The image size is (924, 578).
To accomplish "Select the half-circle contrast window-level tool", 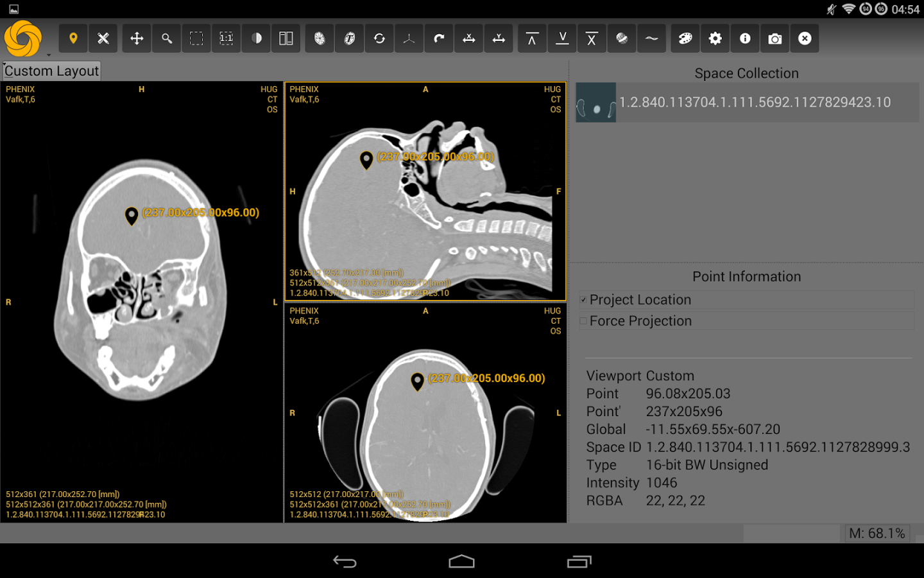I will 257,39.
